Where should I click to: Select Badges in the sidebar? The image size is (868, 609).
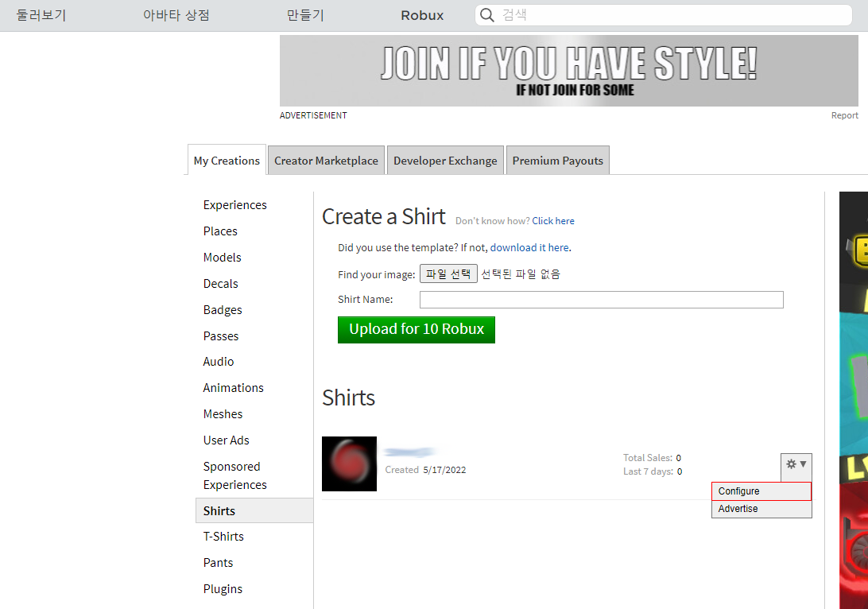(223, 310)
